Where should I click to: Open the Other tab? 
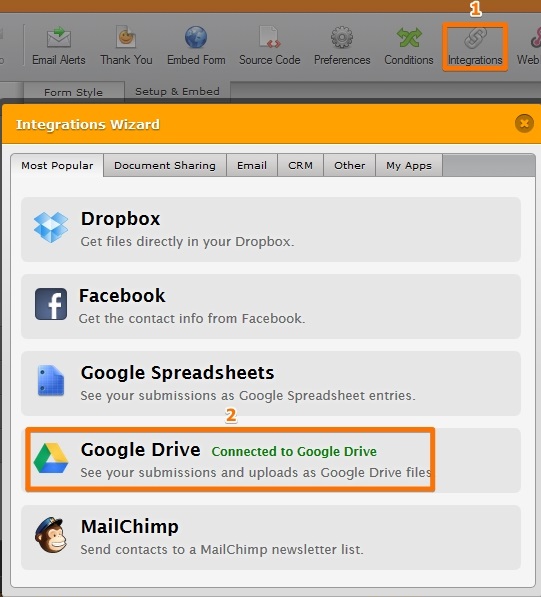click(349, 165)
